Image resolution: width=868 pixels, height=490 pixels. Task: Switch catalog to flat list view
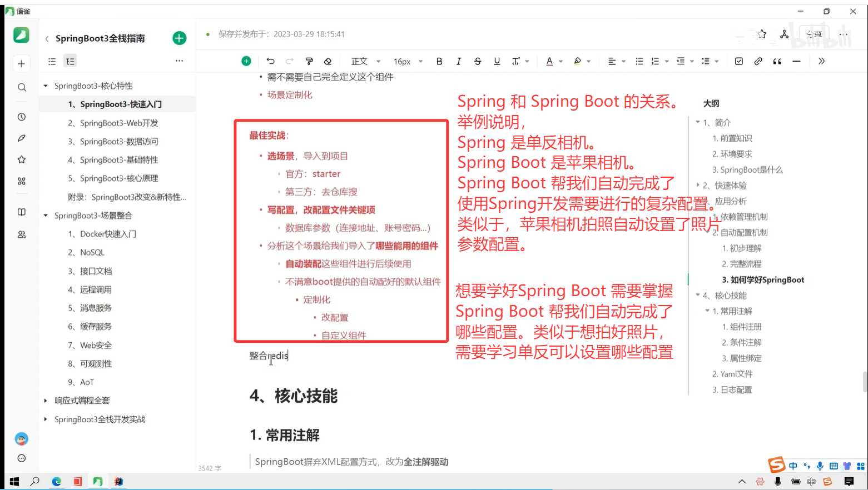pyautogui.click(x=52, y=61)
